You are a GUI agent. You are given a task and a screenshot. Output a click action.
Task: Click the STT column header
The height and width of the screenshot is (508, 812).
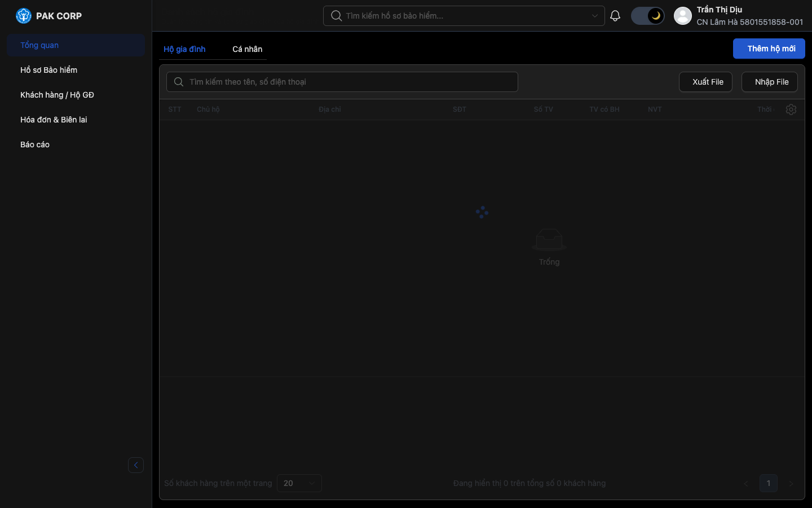coord(175,110)
